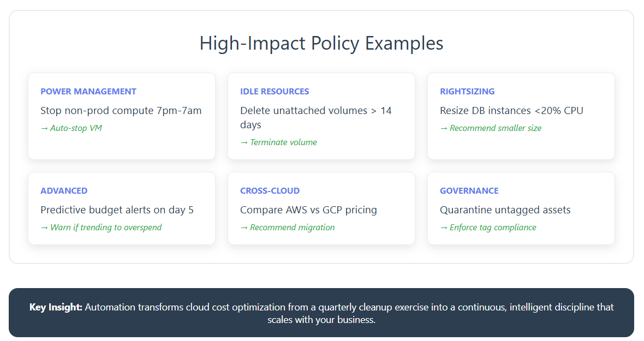Click the 'Key Insight:' bold label
This screenshot has height=341, width=644.
(56, 307)
